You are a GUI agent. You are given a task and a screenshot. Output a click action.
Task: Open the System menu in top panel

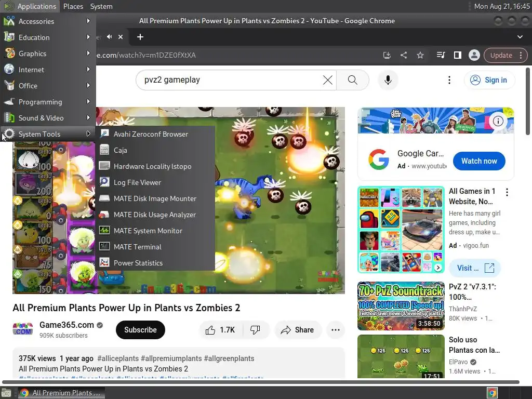[101, 6]
